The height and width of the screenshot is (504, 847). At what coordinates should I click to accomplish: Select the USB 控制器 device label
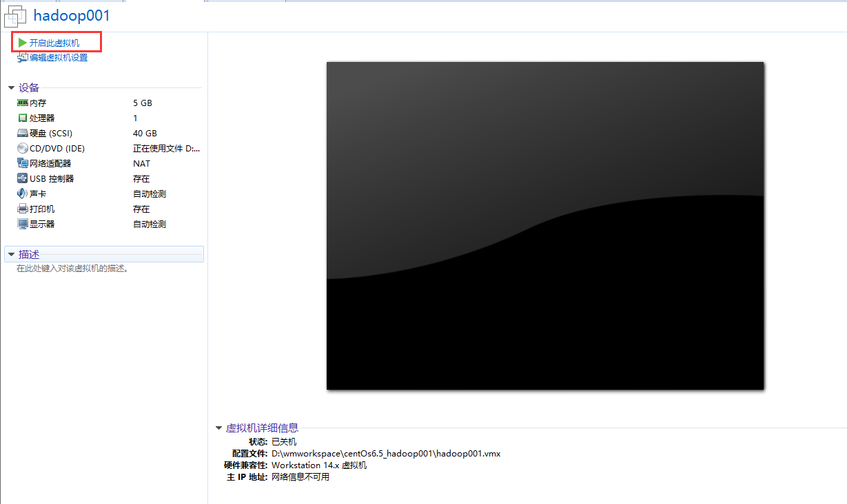pyautogui.click(x=52, y=178)
